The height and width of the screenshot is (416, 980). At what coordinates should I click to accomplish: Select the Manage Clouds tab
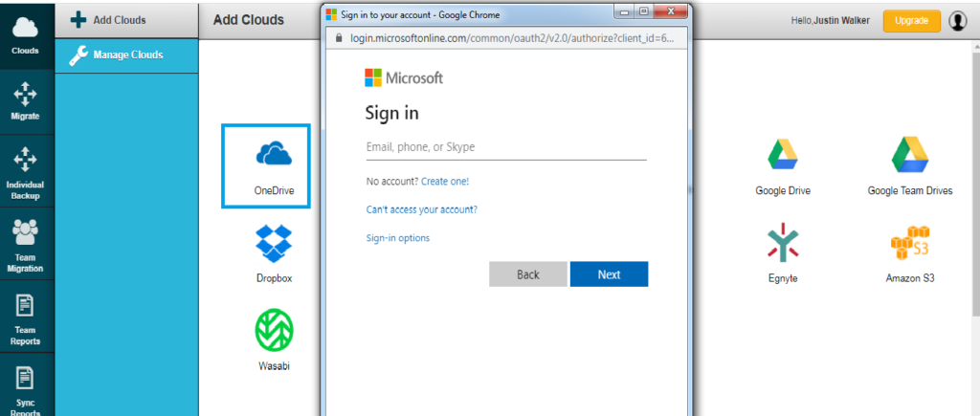(x=126, y=55)
